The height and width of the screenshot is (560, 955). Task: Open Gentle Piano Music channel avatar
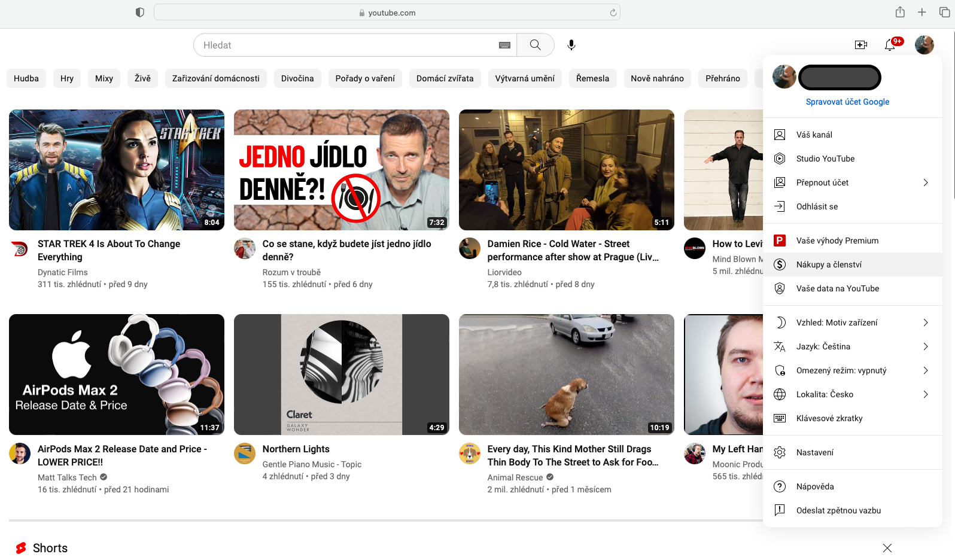245,454
